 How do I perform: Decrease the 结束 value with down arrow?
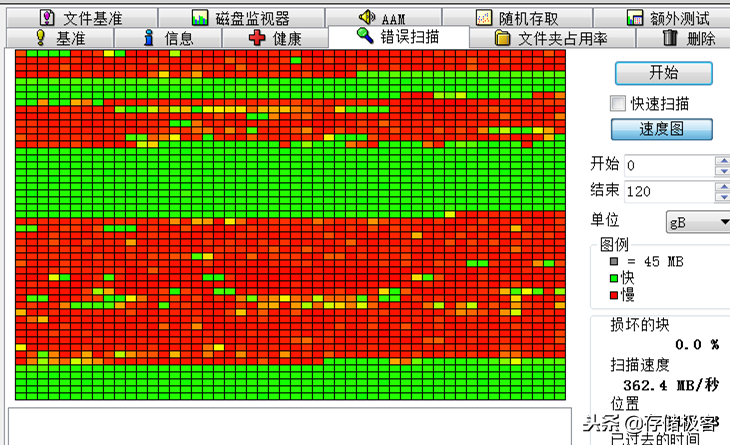tap(723, 197)
